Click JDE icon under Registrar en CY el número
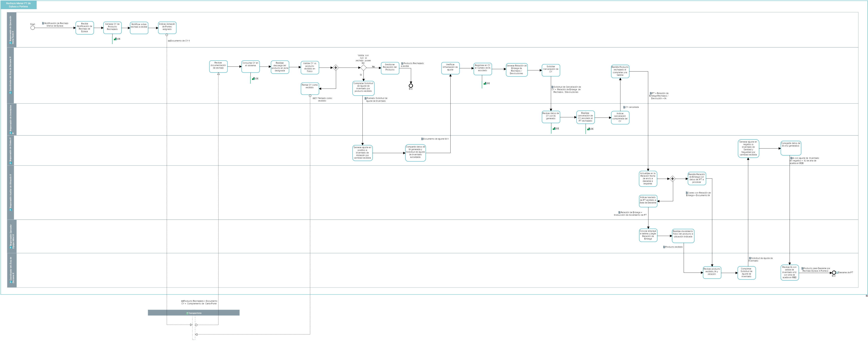 pos(485,83)
